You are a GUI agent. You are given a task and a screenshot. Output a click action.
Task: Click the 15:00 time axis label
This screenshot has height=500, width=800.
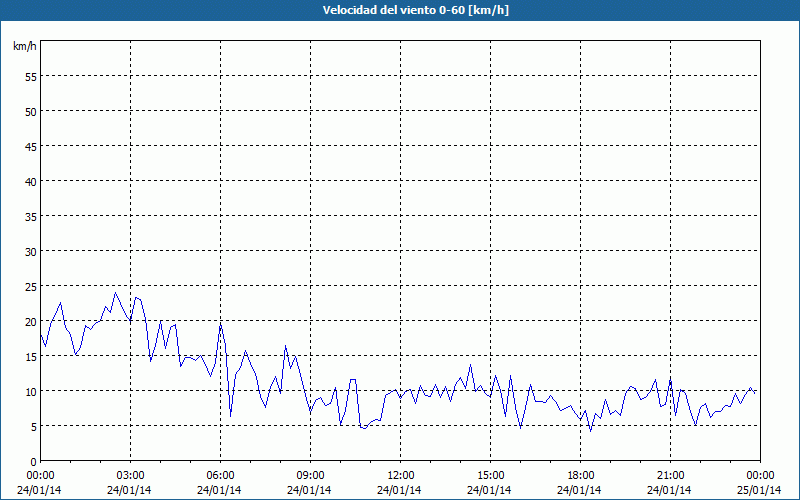(x=490, y=476)
